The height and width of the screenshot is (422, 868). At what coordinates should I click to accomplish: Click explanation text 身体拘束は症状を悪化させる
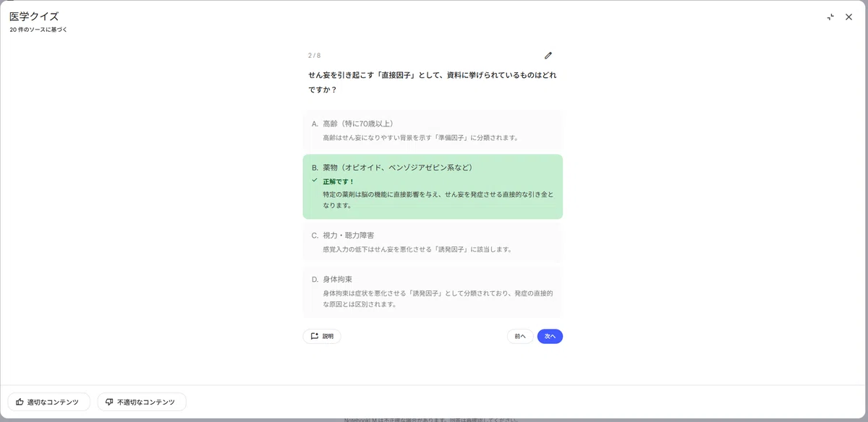coord(438,298)
